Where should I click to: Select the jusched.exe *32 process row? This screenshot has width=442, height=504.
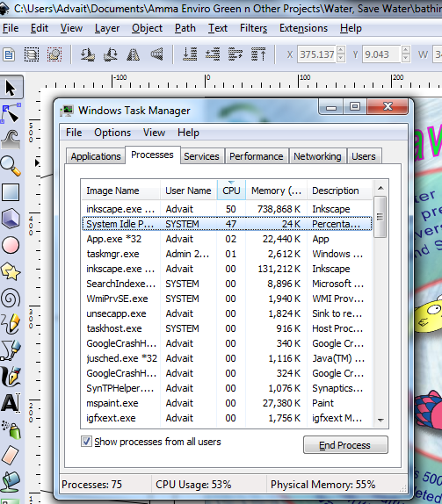tap(227, 358)
